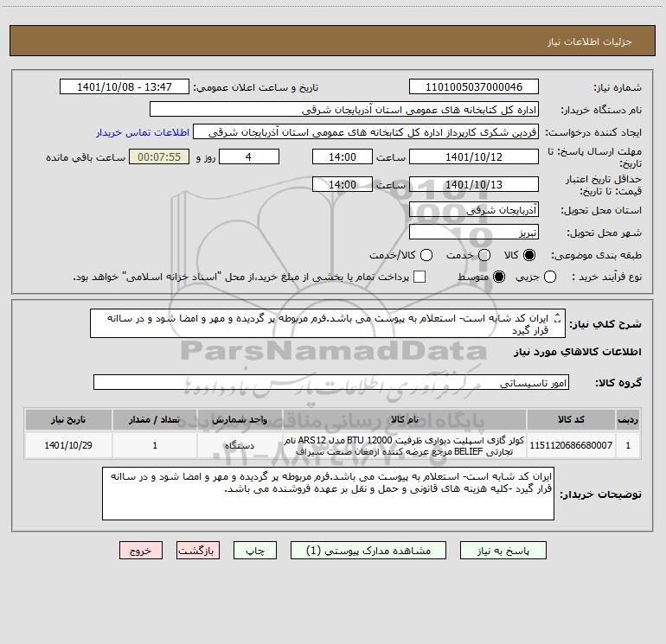Click the شماره نیاز field 1101005037000046

(474, 87)
